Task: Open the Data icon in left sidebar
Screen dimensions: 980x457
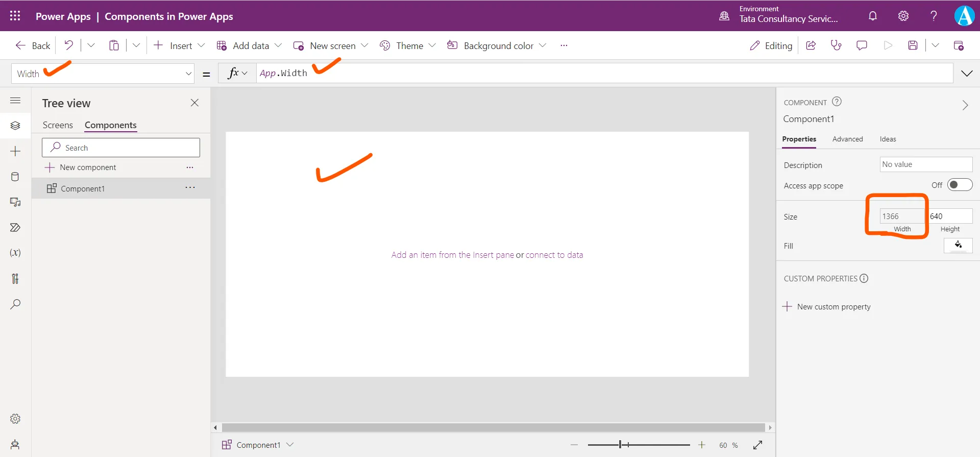Action: tap(15, 177)
